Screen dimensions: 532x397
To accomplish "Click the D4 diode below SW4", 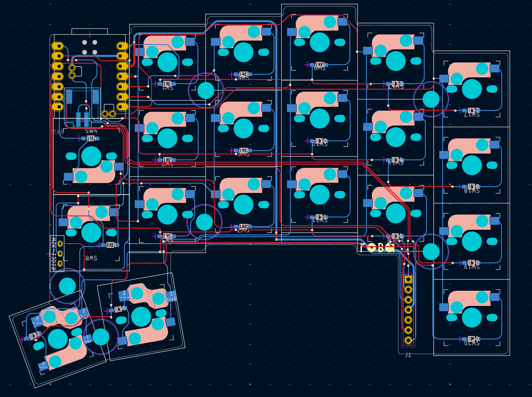I will pos(91,138).
